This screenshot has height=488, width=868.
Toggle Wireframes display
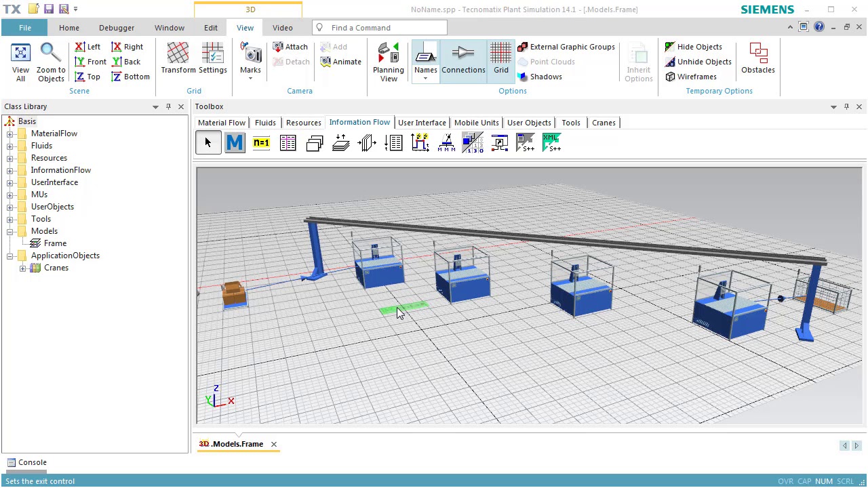691,77
